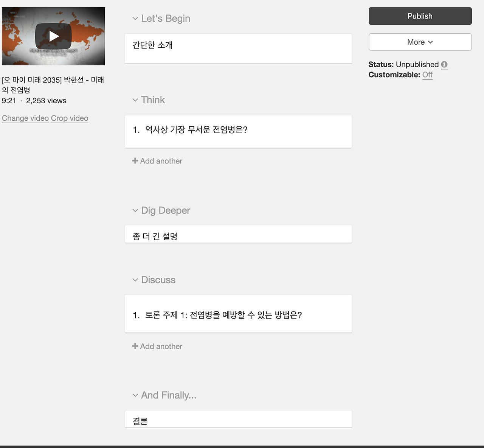Click the plus icon under the Discuss question
This screenshot has width=484, height=448.
135,346
